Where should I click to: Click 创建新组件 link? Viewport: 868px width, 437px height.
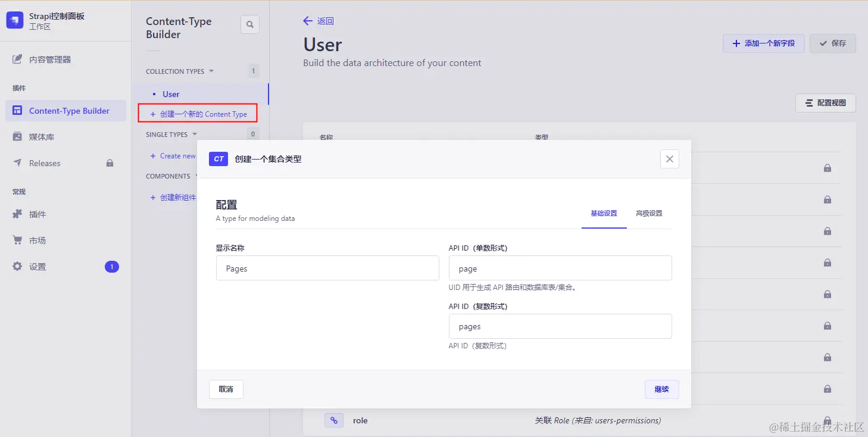[x=173, y=198]
